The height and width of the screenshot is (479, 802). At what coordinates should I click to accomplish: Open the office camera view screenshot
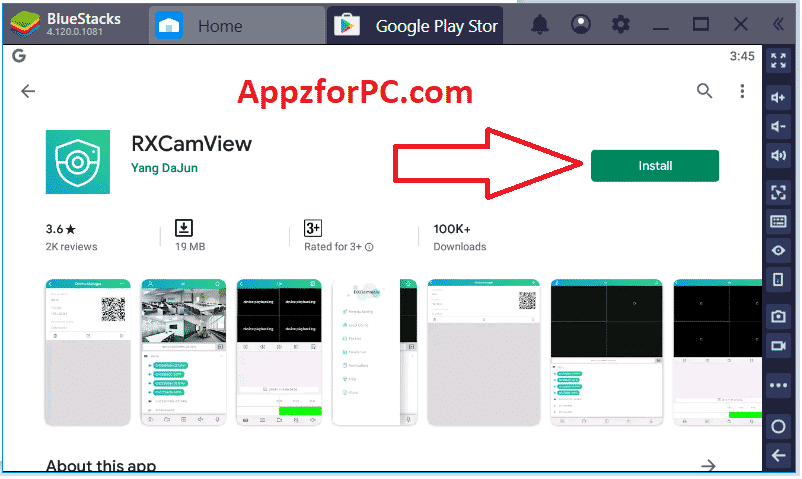tap(184, 353)
